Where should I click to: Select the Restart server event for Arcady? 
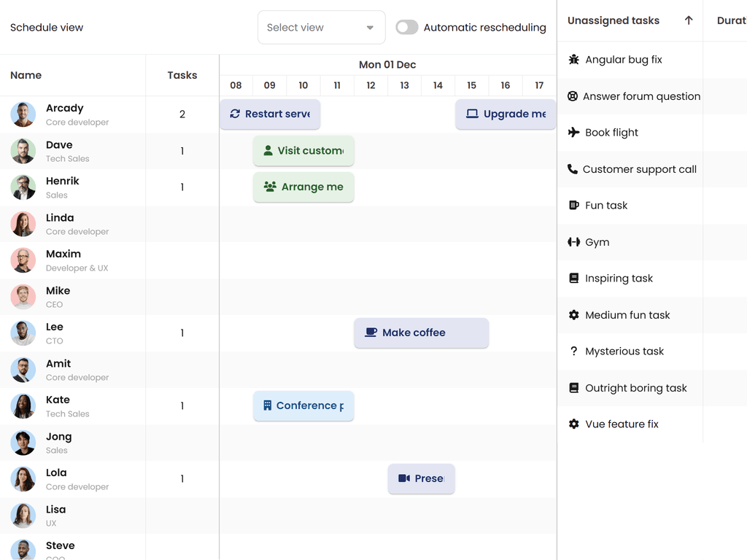(270, 114)
